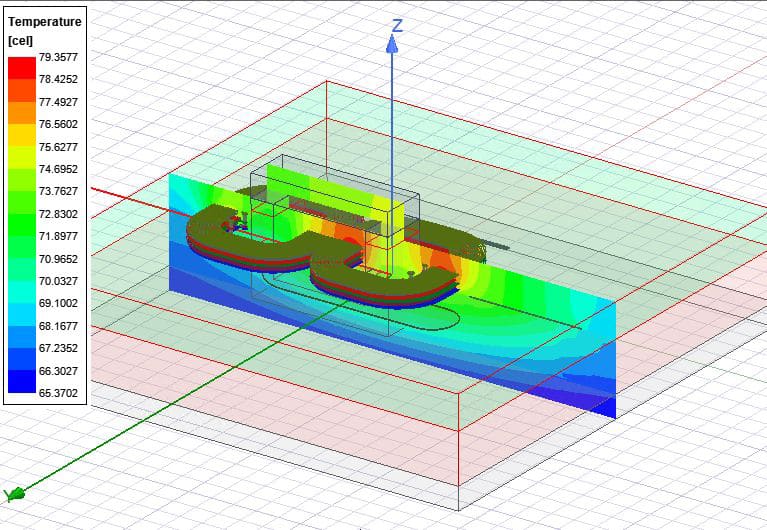Select the 69.1002 legend value
767x530 pixels.
pyautogui.click(x=58, y=303)
